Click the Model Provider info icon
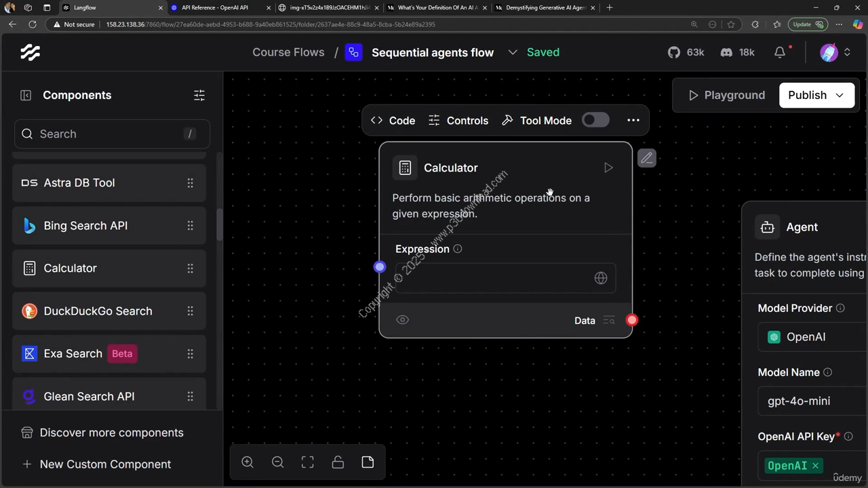This screenshot has width=868, height=488. 840,308
